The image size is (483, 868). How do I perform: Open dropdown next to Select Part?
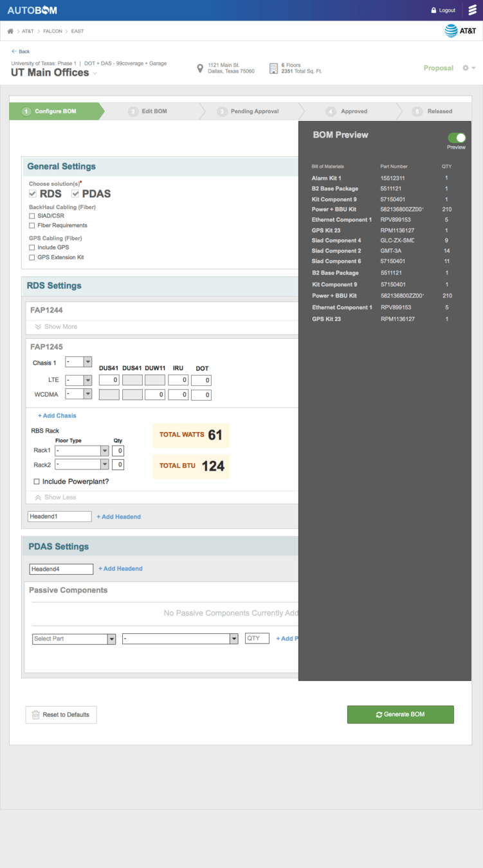[x=180, y=638]
